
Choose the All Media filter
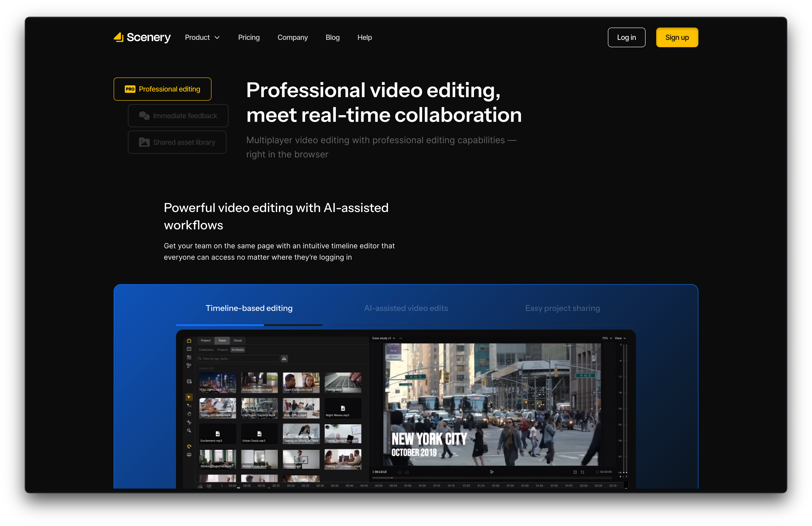[x=238, y=350]
